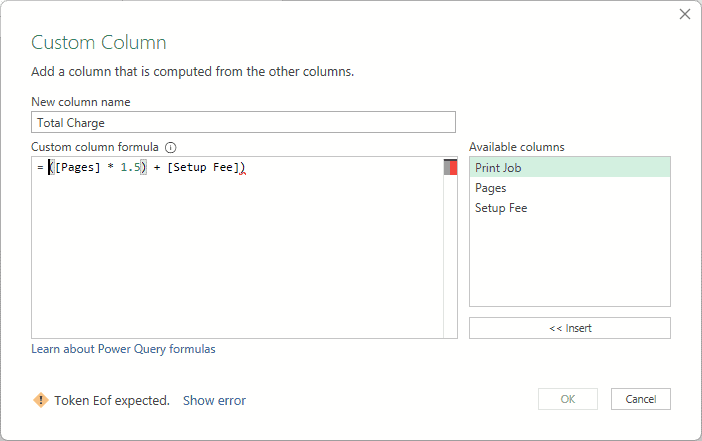The height and width of the screenshot is (441, 702).
Task: Click the 1.5 value in formula
Action: click(130, 167)
